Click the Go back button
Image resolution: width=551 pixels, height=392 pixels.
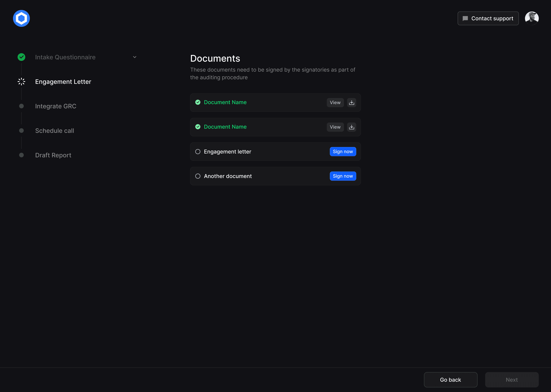click(x=450, y=380)
